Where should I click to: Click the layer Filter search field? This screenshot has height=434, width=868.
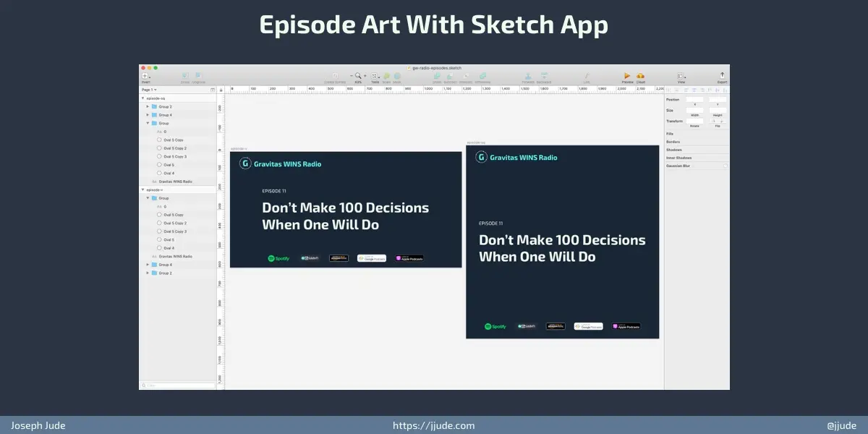click(x=177, y=386)
